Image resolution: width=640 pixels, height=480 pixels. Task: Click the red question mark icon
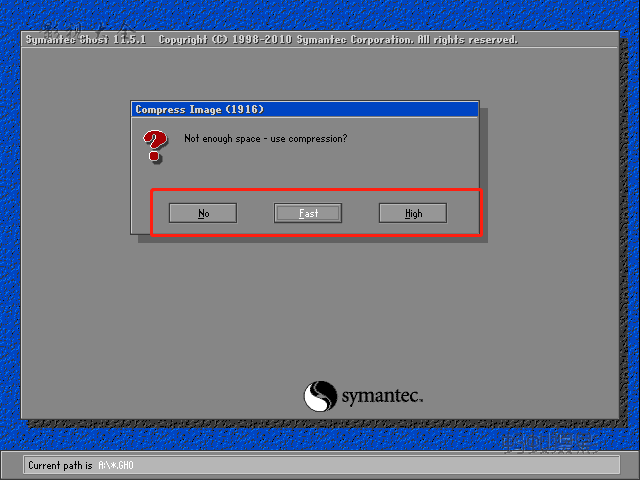point(155,146)
